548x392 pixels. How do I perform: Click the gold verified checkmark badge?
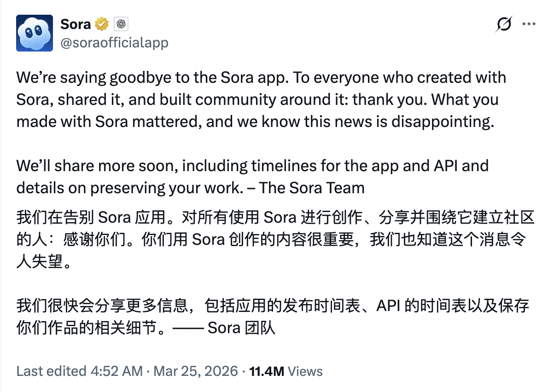(101, 24)
